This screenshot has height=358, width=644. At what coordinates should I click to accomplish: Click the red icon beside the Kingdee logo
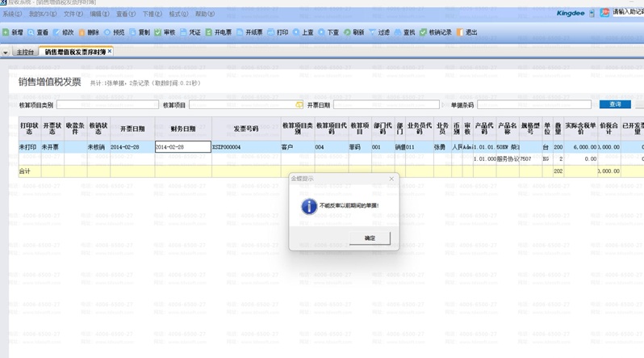click(604, 13)
